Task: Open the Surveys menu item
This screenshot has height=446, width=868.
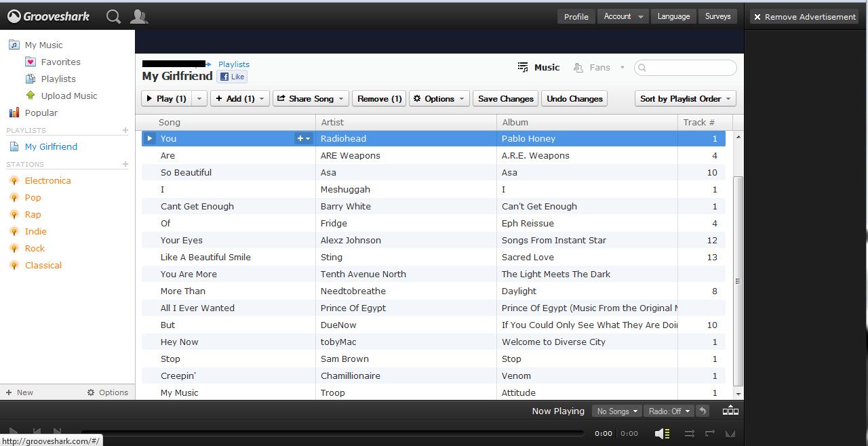Action: (x=717, y=16)
